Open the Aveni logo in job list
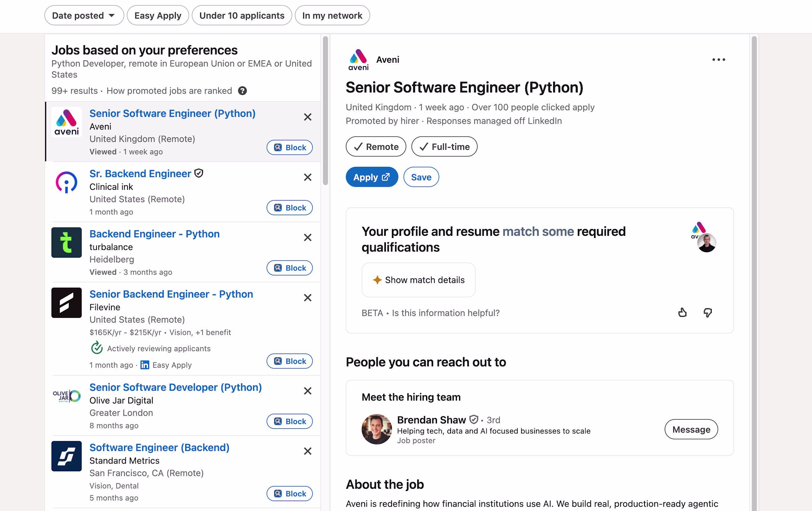 tap(67, 122)
